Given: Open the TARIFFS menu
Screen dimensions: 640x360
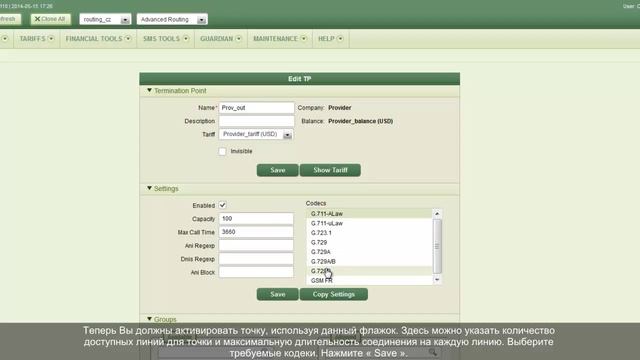Looking at the screenshot, I should coord(36,39).
